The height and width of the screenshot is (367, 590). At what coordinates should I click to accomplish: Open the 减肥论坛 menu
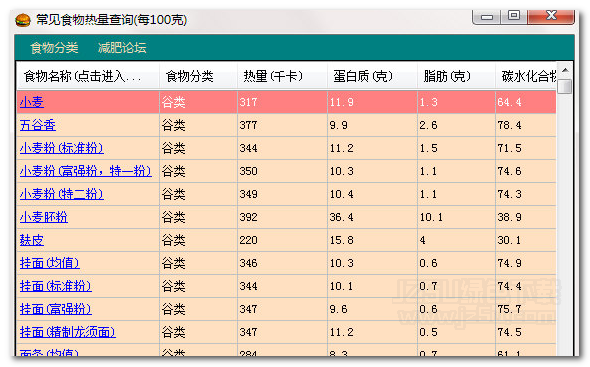point(122,48)
